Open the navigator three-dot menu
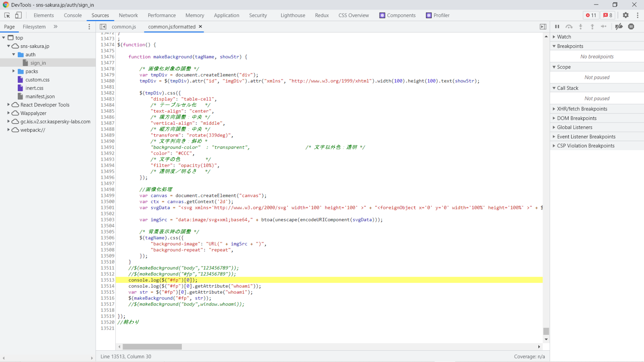The width and height of the screenshot is (644, 362). pos(89,27)
